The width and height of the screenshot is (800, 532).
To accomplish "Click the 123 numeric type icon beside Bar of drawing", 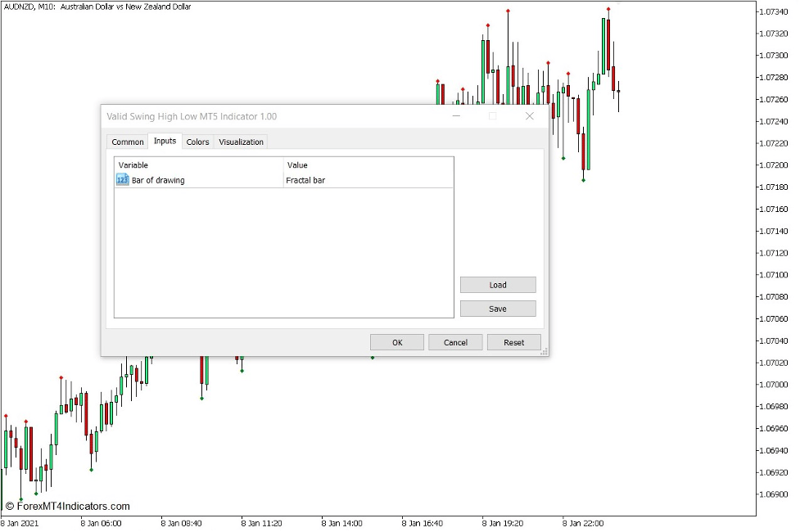I will point(120,180).
